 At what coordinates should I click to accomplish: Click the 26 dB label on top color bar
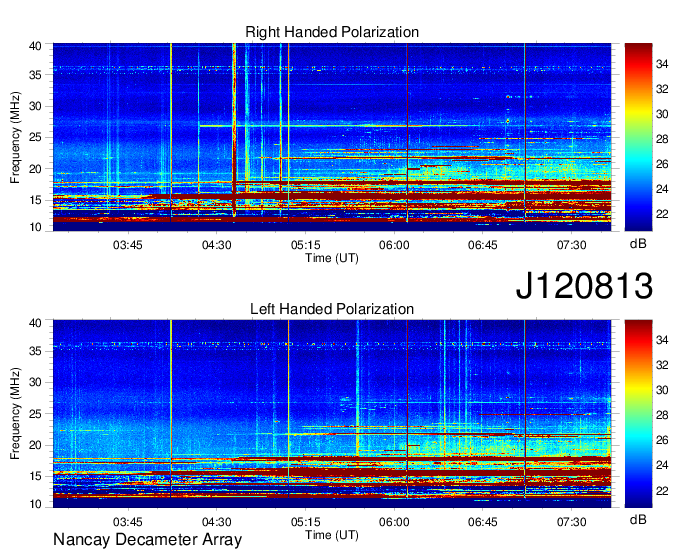pyautogui.click(x=662, y=164)
